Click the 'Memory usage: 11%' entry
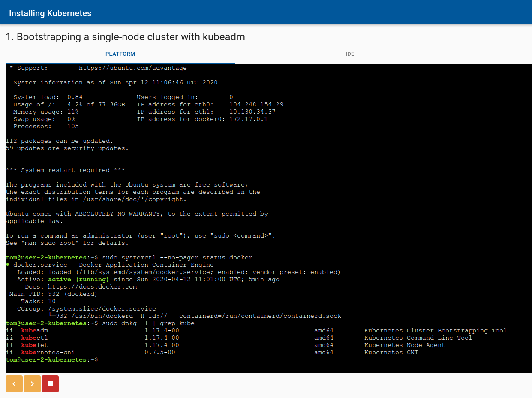The width and height of the screenshot is (532, 398). click(x=46, y=112)
